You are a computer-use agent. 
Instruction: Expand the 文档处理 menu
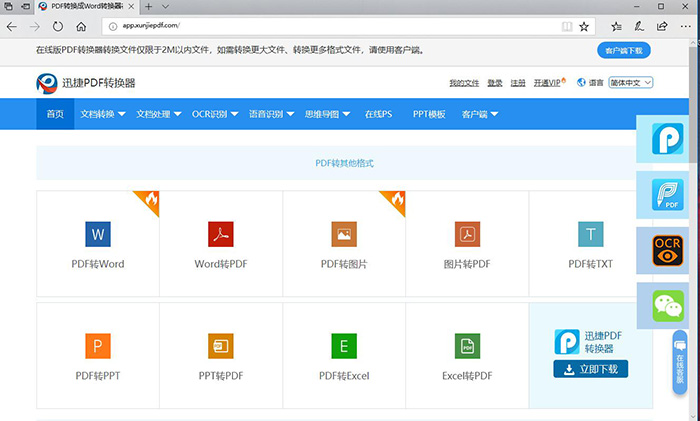(158, 114)
